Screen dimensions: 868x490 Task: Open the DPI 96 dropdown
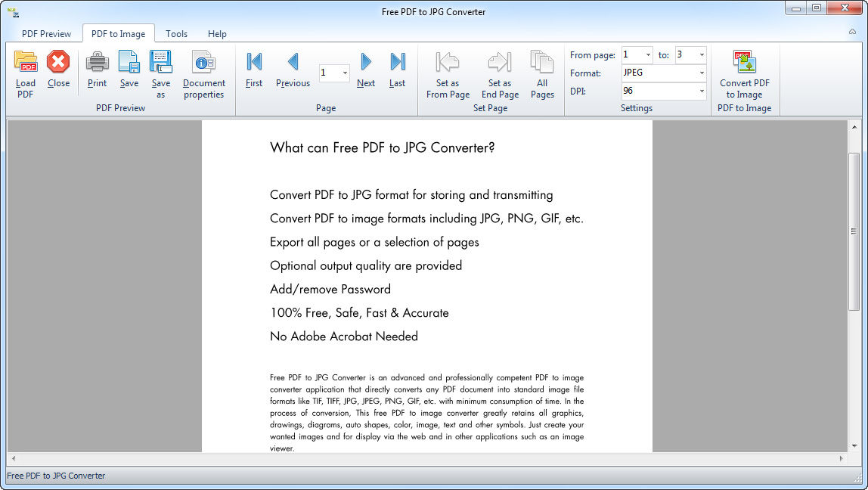(702, 91)
